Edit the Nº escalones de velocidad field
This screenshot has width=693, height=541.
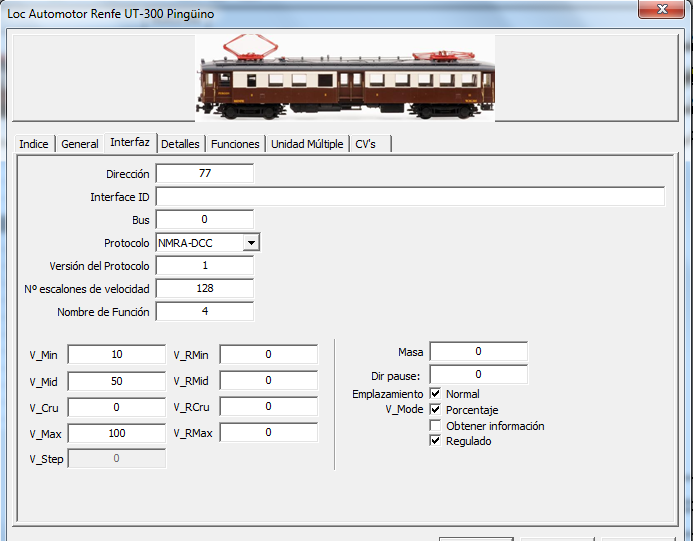(205, 288)
